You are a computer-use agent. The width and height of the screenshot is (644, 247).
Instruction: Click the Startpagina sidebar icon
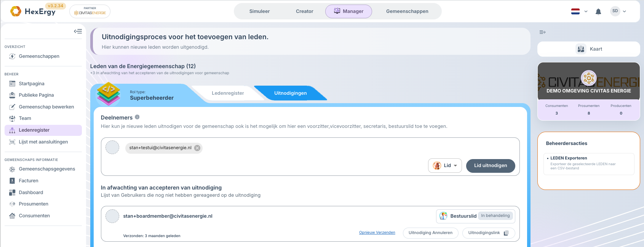click(x=12, y=84)
